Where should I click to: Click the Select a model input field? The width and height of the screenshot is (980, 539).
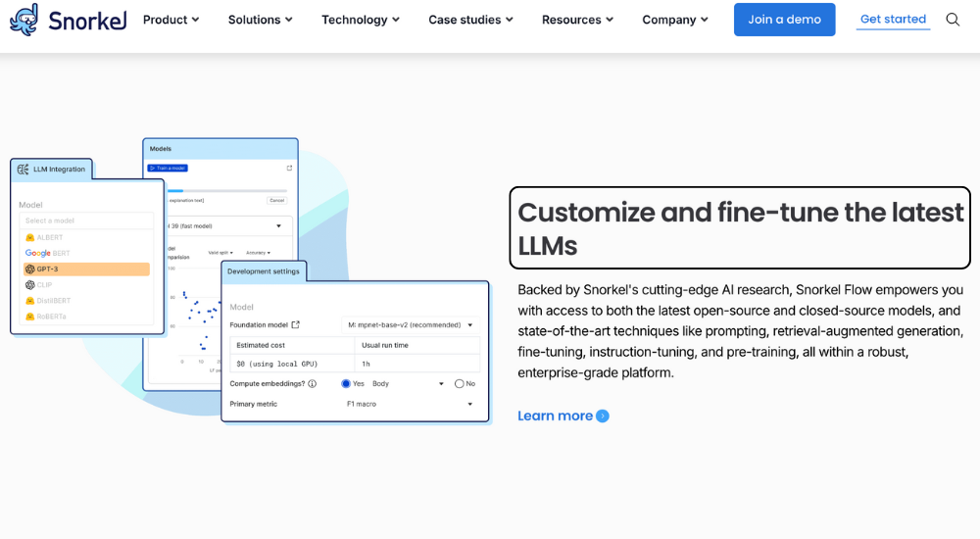click(x=86, y=220)
